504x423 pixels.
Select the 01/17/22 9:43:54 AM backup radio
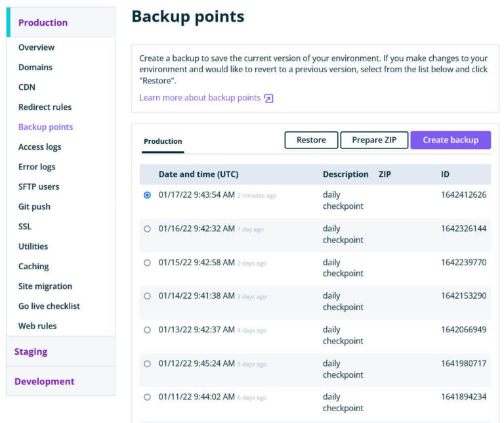click(147, 195)
